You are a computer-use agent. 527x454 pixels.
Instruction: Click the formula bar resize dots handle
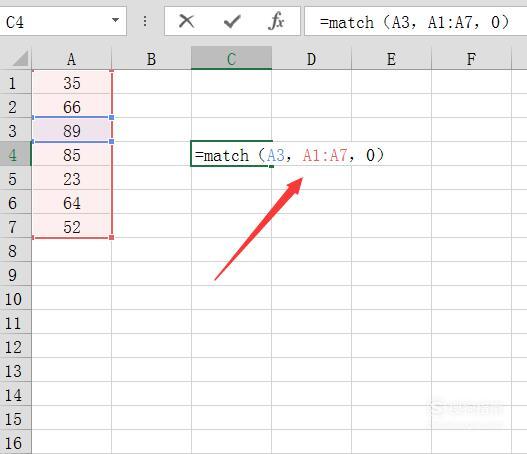coord(145,22)
